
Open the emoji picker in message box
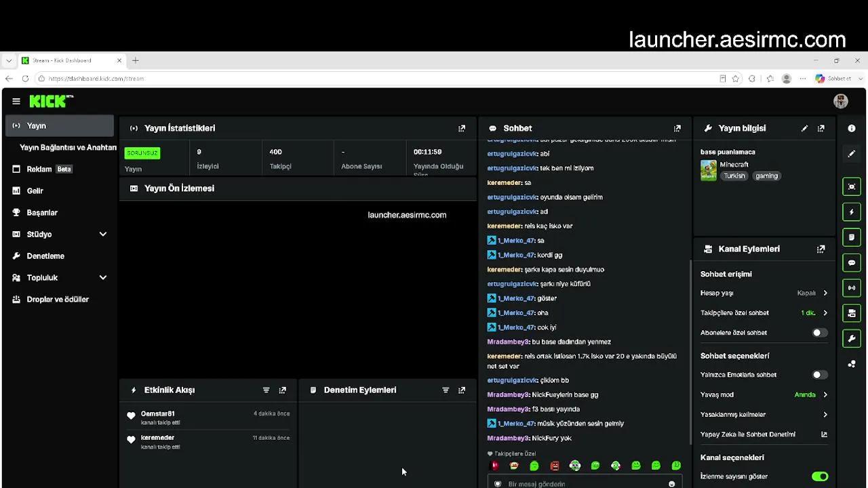tap(672, 484)
